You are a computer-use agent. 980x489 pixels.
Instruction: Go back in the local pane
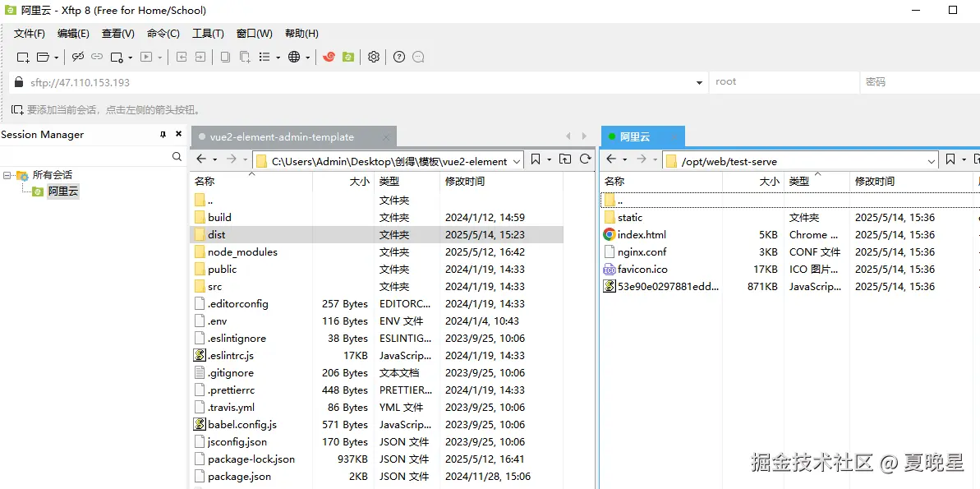[x=201, y=159]
